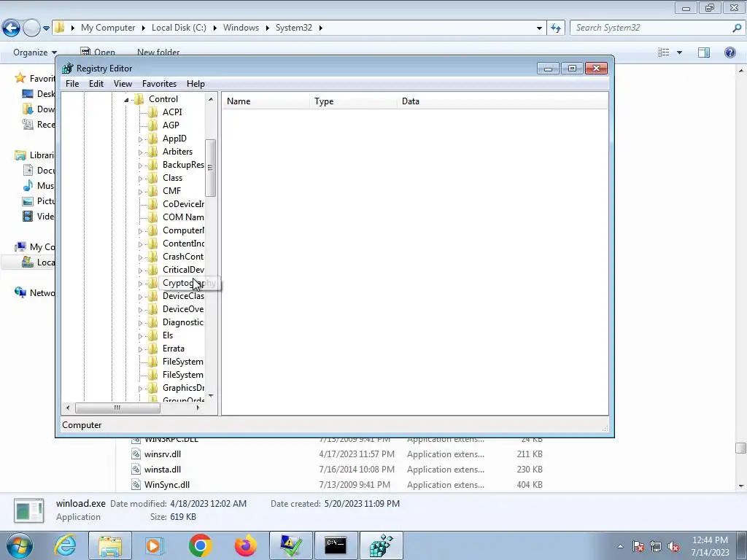The height and width of the screenshot is (560, 747).
Task: Open the view options dropdown arrow
Action: 679,52
